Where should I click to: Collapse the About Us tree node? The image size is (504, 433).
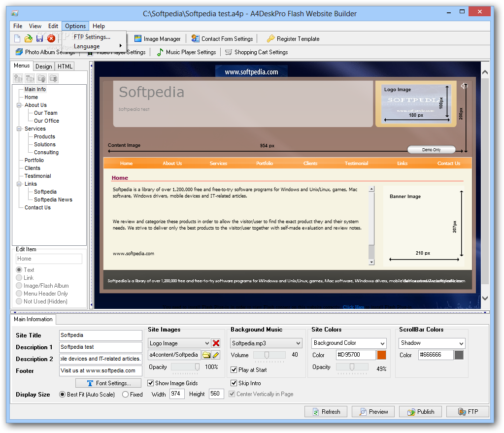(x=19, y=105)
